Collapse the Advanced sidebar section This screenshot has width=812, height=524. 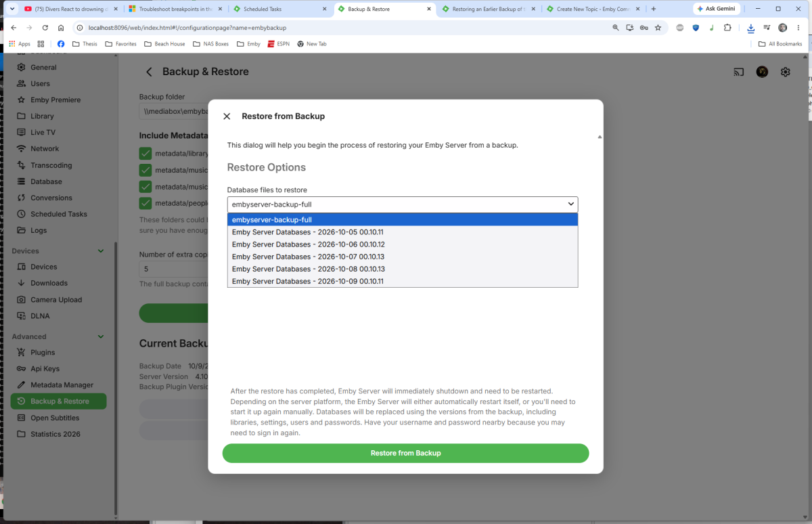[x=101, y=336]
